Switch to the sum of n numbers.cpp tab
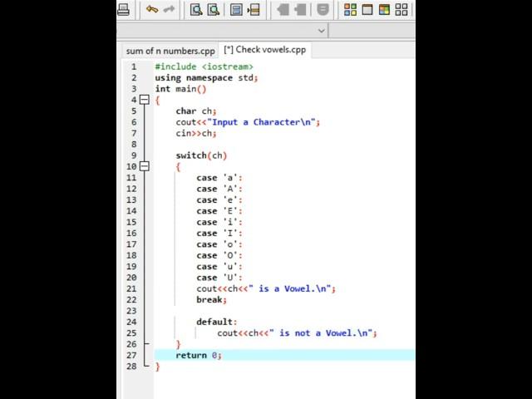 pyautogui.click(x=170, y=51)
